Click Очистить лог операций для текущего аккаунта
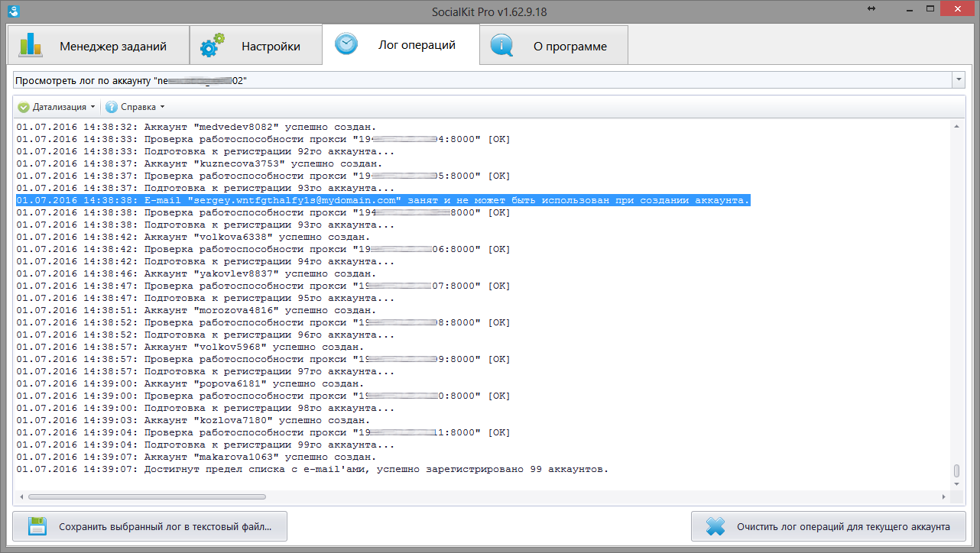The width and height of the screenshot is (980, 553). 829,526
